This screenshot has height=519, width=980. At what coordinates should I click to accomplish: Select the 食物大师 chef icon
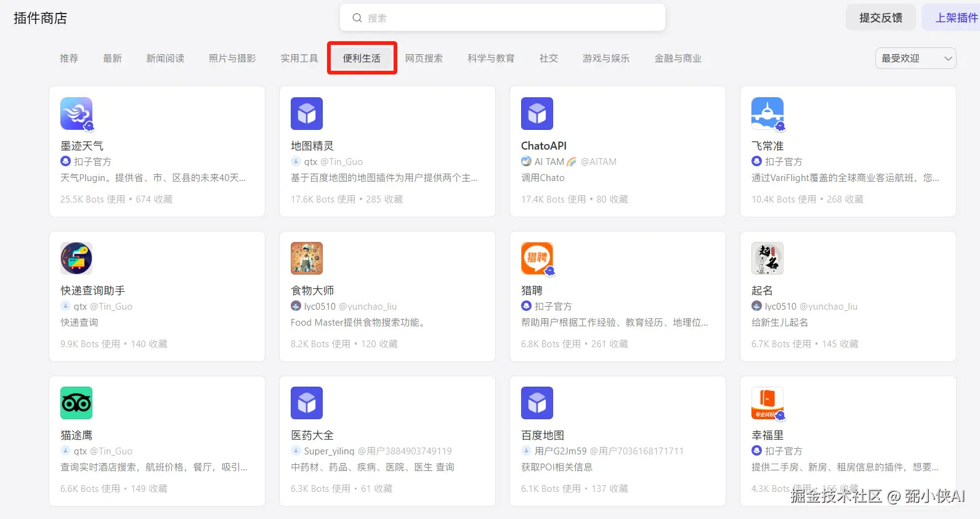click(x=307, y=258)
